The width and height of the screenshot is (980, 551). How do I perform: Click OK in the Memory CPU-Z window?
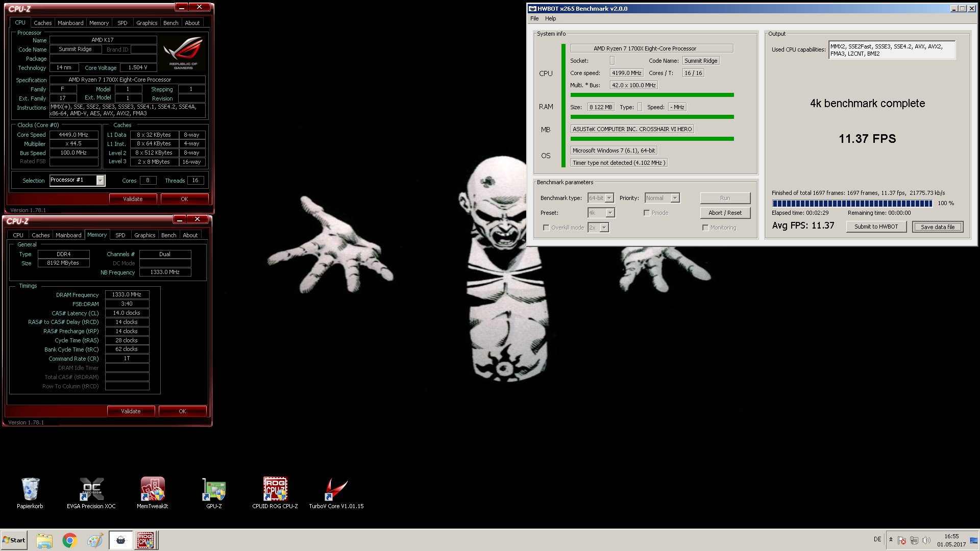[x=182, y=411]
